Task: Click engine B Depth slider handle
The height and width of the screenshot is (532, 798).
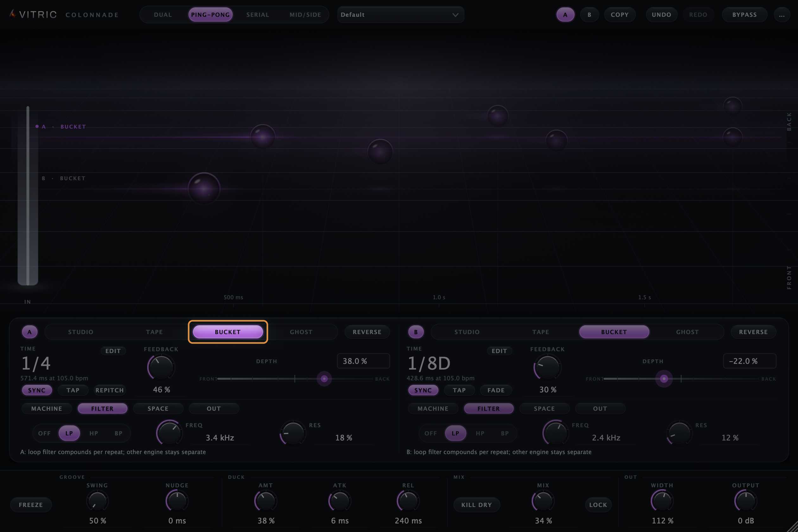Action: click(x=664, y=379)
